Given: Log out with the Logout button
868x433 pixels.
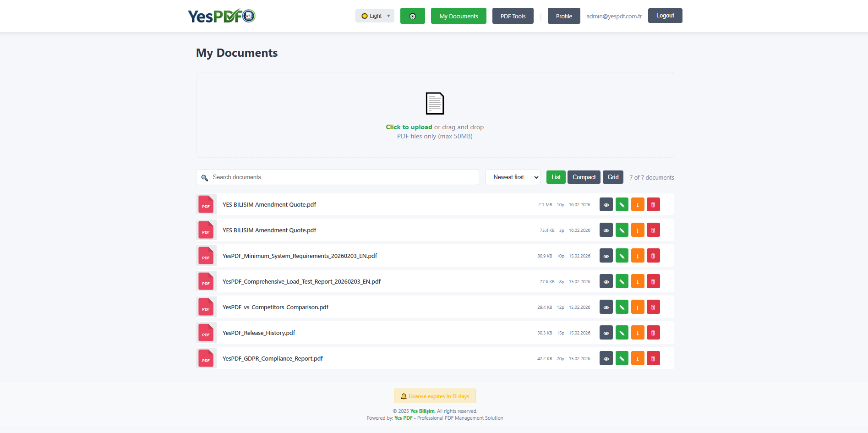Looking at the screenshot, I should 665,16.
